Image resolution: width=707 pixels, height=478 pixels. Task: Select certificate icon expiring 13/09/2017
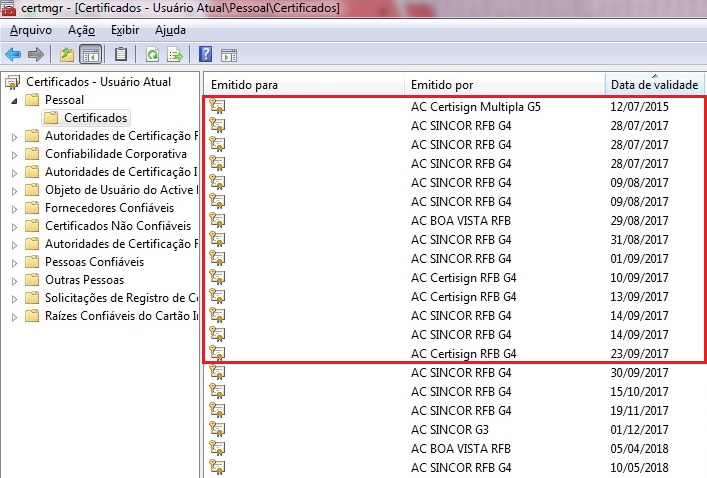tap(217, 296)
